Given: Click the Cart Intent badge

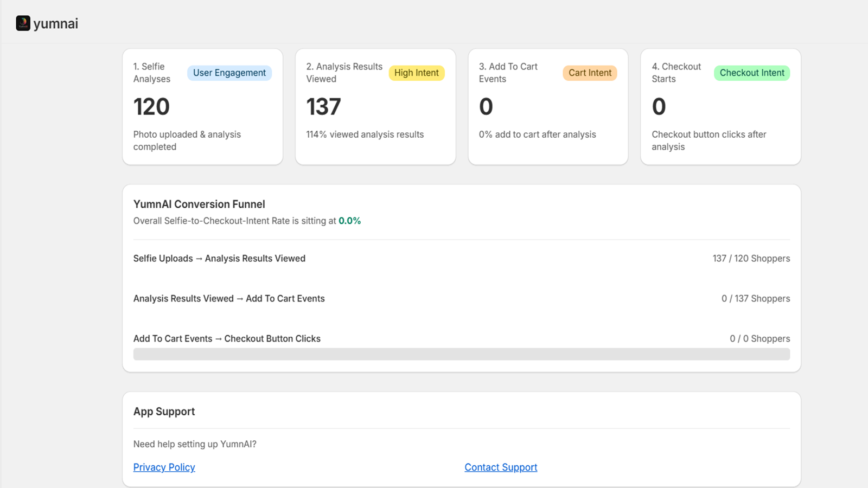Looking at the screenshot, I should [590, 73].
